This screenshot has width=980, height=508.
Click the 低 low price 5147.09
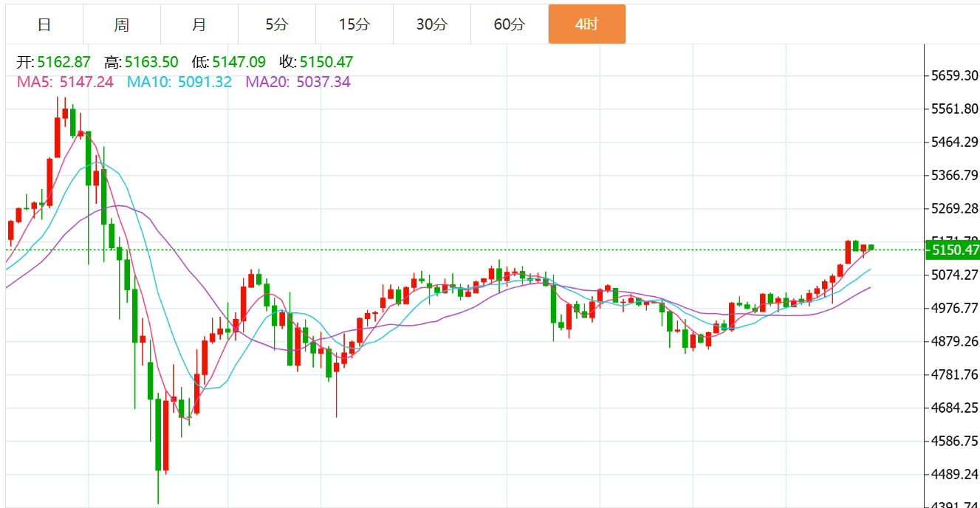(x=229, y=62)
